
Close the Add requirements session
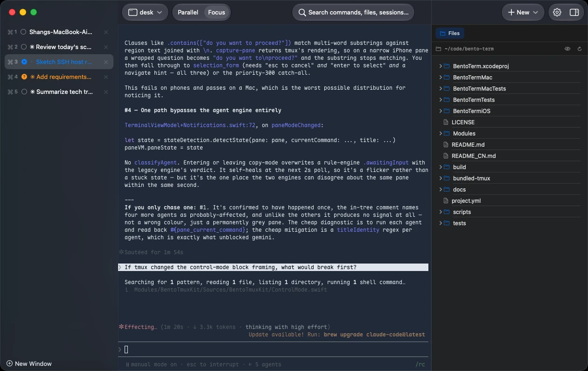point(106,77)
